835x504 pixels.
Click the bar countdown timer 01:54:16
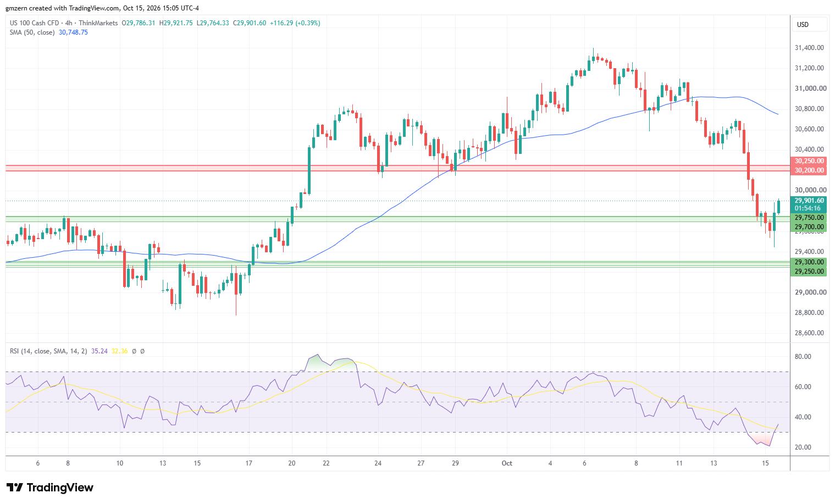pyautogui.click(x=808, y=208)
